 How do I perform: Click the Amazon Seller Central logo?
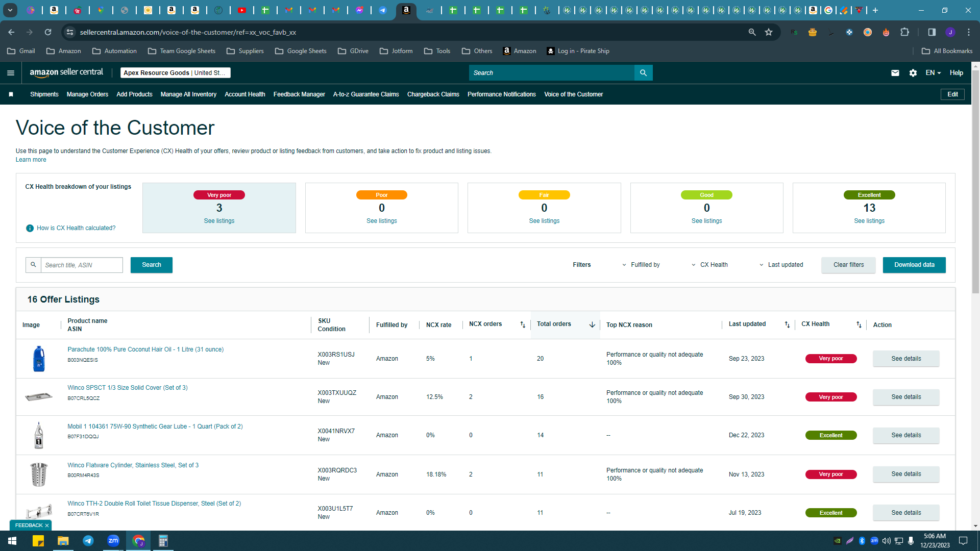click(66, 72)
